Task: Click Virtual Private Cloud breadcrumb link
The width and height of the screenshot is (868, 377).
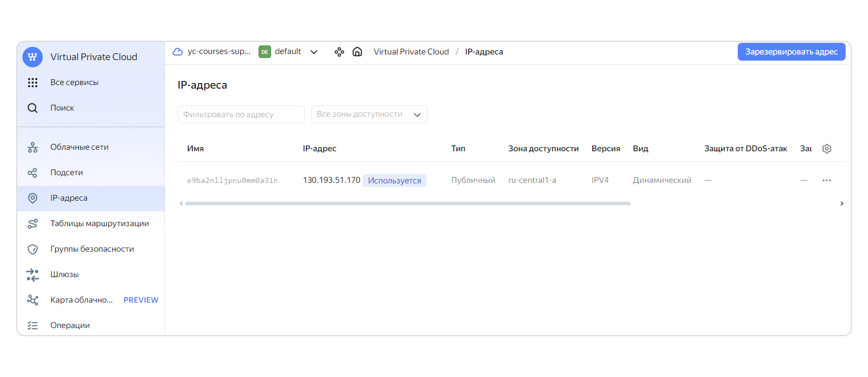Action: pyautogui.click(x=411, y=52)
